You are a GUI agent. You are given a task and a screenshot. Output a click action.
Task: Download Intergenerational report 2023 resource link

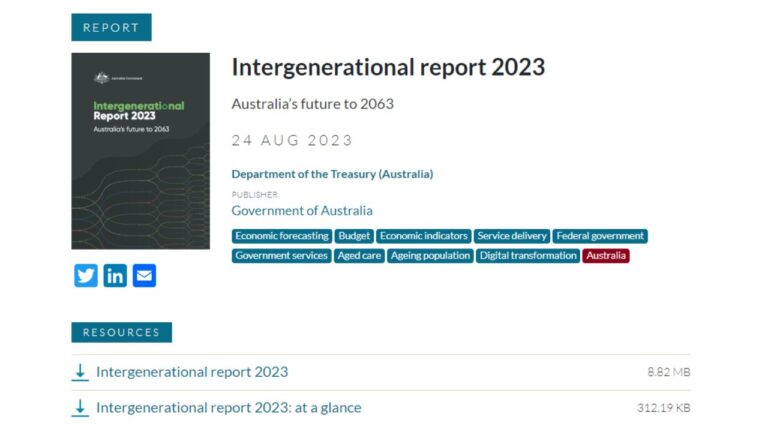click(x=192, y=372)
